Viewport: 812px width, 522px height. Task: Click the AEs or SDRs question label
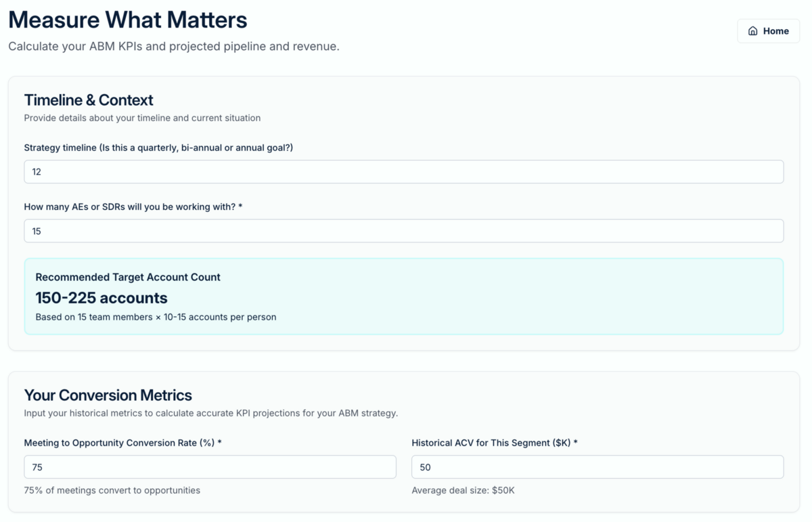click(133, 206)
